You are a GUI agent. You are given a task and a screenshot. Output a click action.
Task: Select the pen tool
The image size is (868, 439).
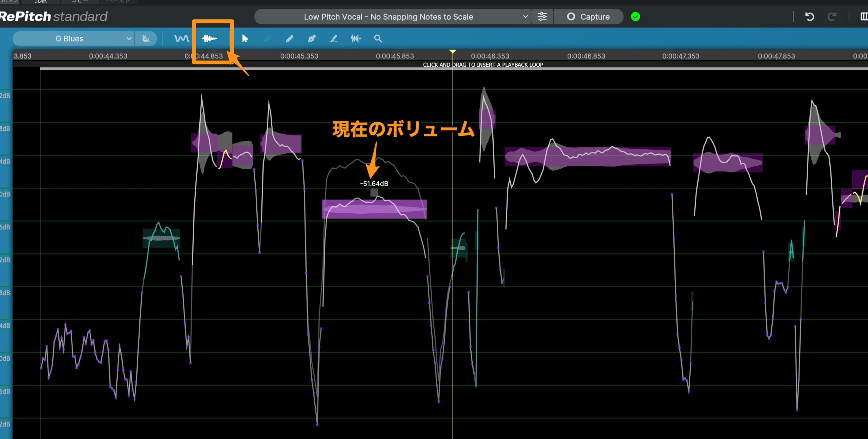coord(312,38)
